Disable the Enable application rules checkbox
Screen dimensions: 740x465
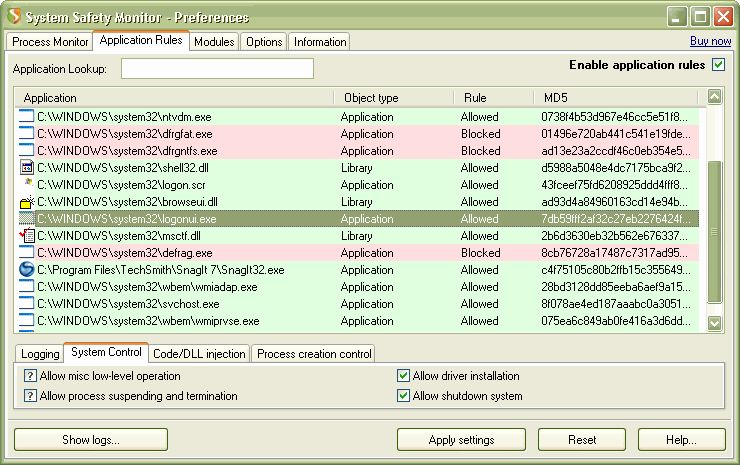718,65
